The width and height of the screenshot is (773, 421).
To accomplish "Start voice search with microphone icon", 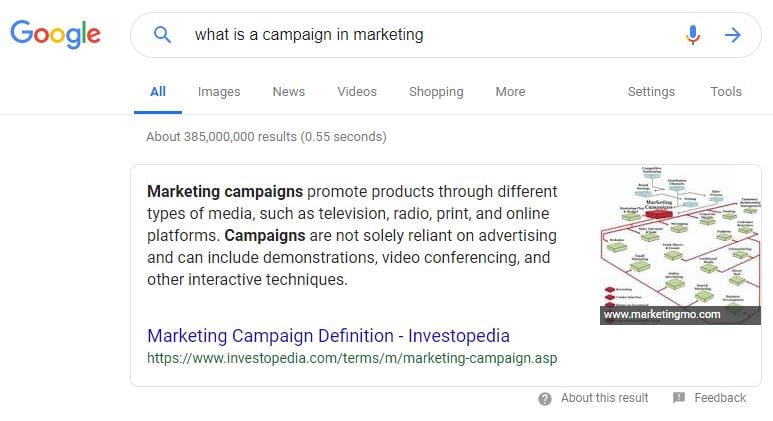I will pyautogui.click(x=693, y=35).
